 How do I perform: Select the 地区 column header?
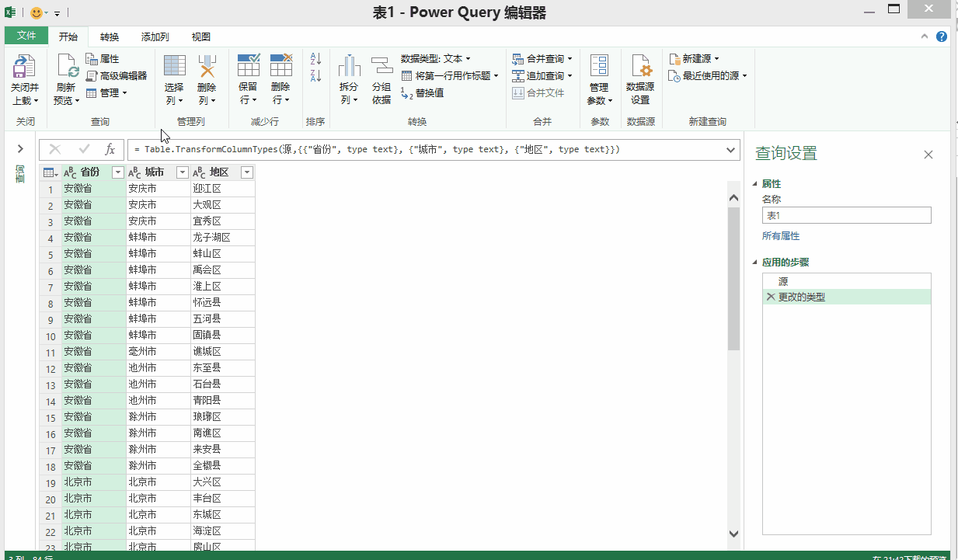218,172
